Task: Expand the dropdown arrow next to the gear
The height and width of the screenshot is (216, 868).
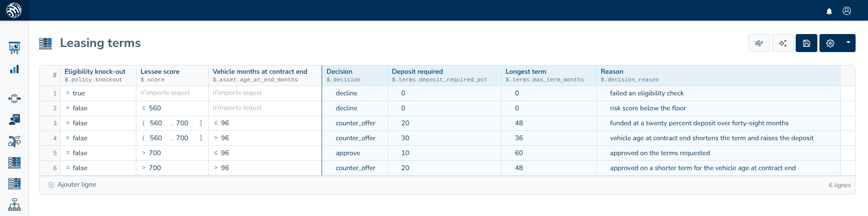Action: [848, 43]
